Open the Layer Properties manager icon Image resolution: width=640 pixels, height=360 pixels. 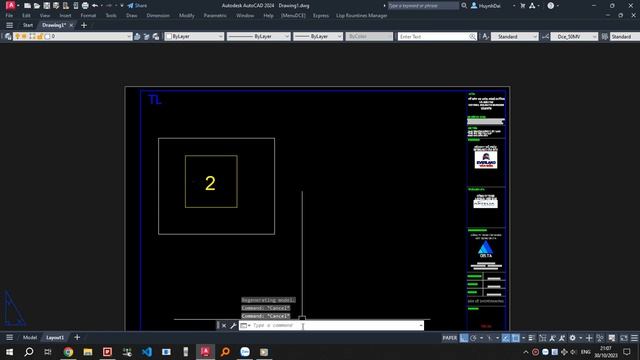pos(8,36)
